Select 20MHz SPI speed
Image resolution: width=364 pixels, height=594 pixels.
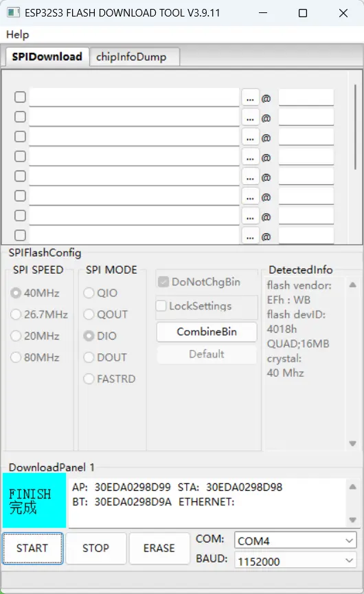click(x=35, y=335)
